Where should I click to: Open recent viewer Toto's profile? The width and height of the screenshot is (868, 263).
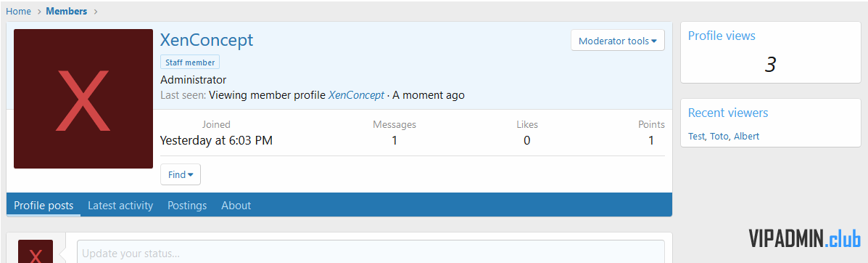(x=719, y=136)
